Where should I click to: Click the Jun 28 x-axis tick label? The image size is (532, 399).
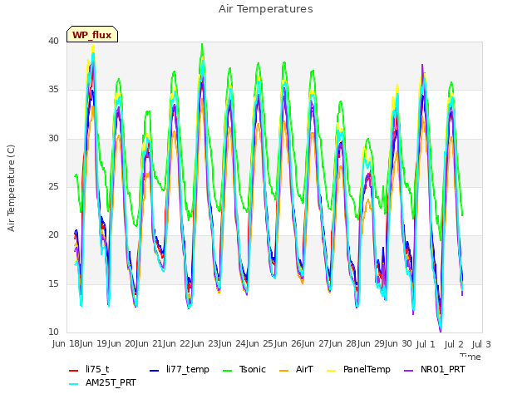tap(342, 343)
